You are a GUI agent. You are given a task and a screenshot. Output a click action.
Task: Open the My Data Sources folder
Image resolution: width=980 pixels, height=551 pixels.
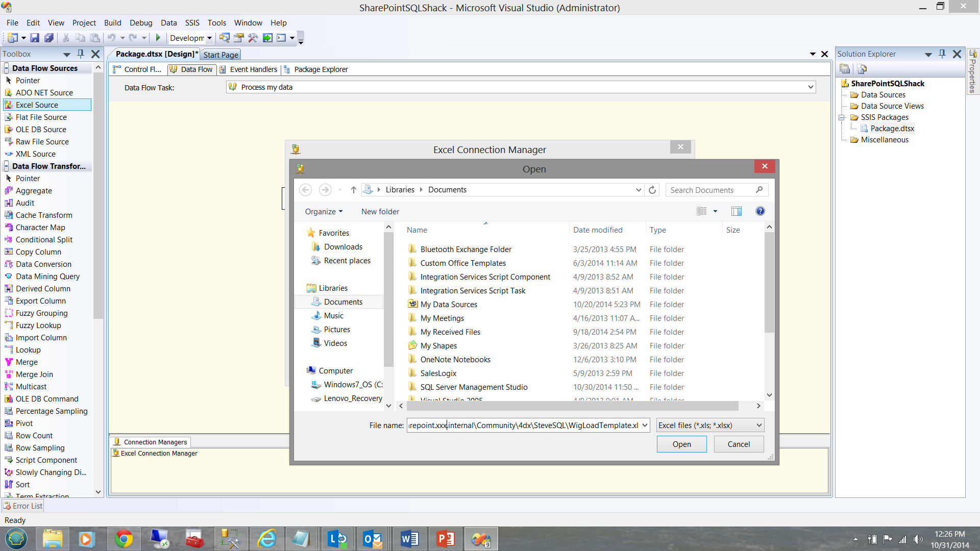click(x=449, y=305)
